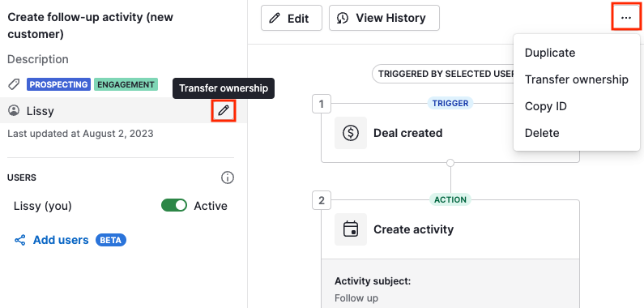
Task: Open View History
Action: [x=384, y=18]
